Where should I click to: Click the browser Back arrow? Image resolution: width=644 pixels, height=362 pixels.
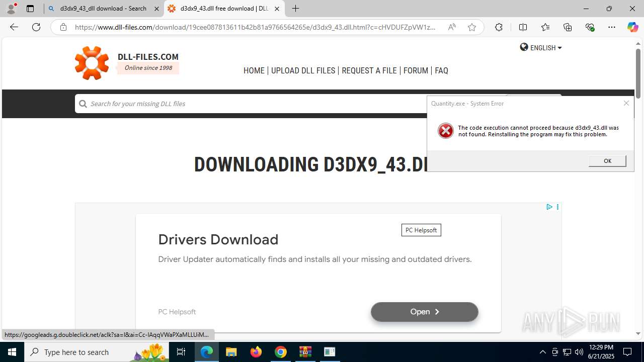(14, 27)
